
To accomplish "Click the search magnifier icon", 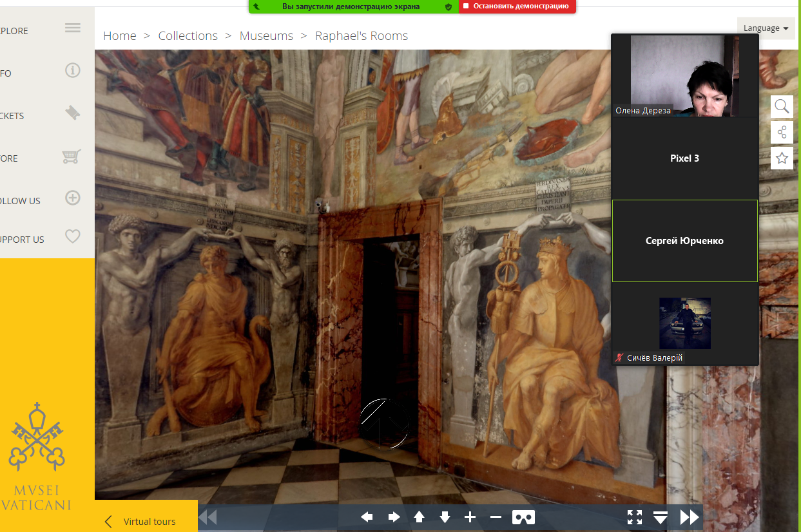I will point(782,106).
